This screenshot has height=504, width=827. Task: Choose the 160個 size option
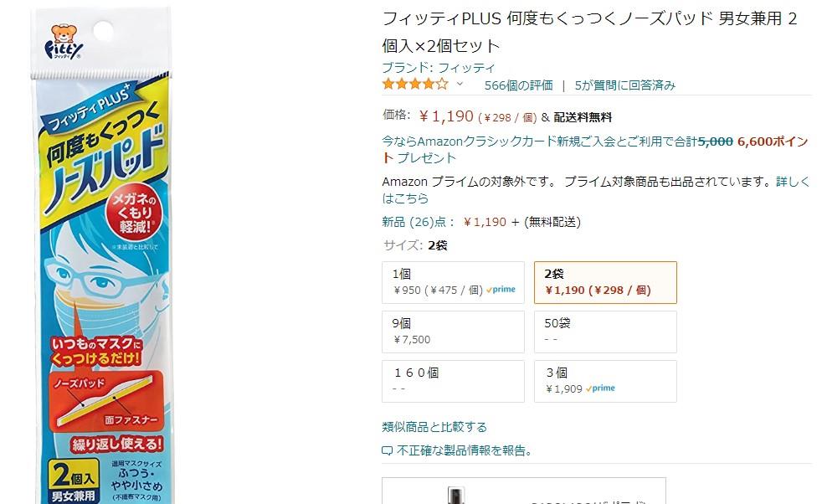pyautogui.click(x=453, y=381)
